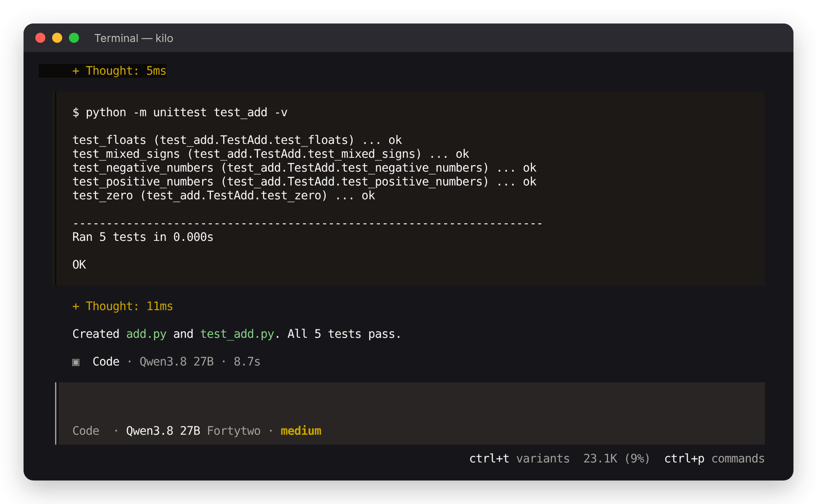Click the 'Fortytwo' provider label
This screenshot has height=504, width=817.
click(x=234, y=431)
